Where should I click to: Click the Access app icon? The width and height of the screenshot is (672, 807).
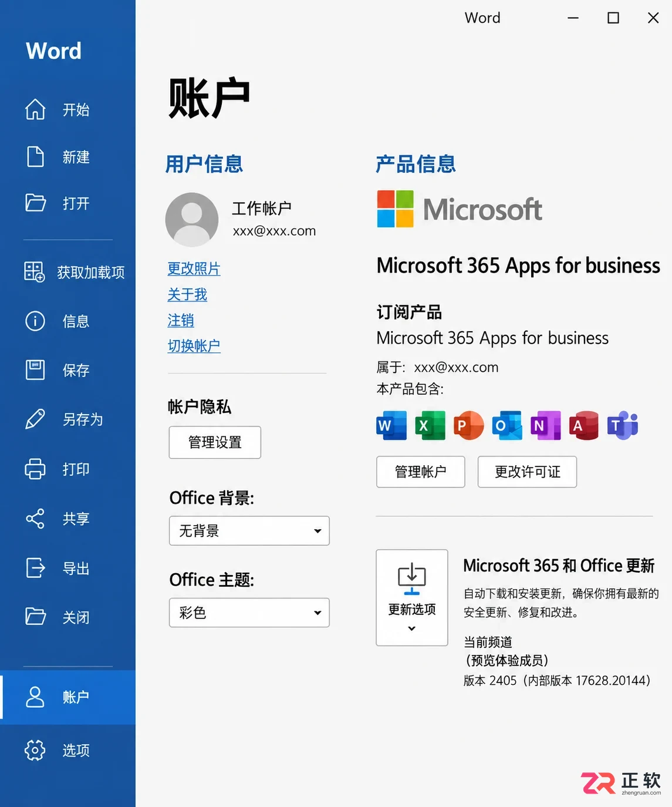point(583,425)
